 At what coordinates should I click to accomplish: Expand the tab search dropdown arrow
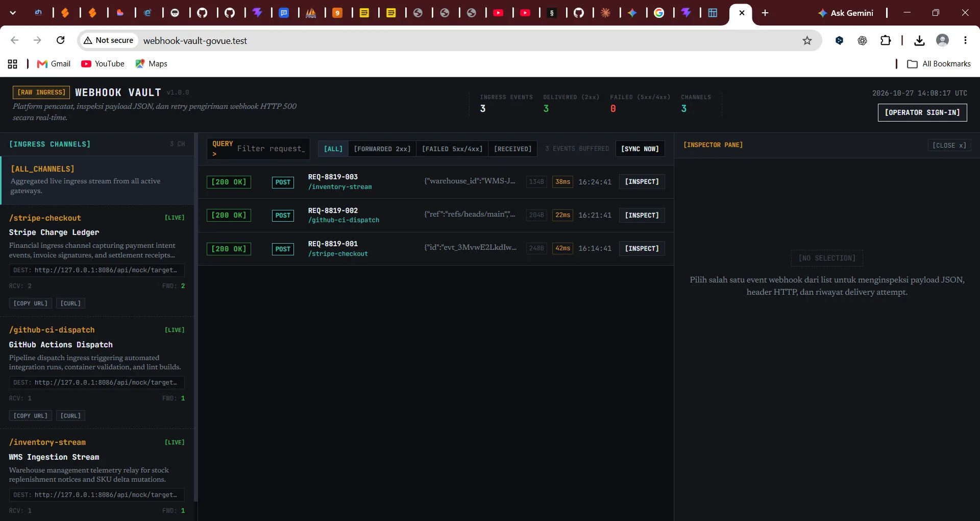pyautogui.click(x=13, y=13)
